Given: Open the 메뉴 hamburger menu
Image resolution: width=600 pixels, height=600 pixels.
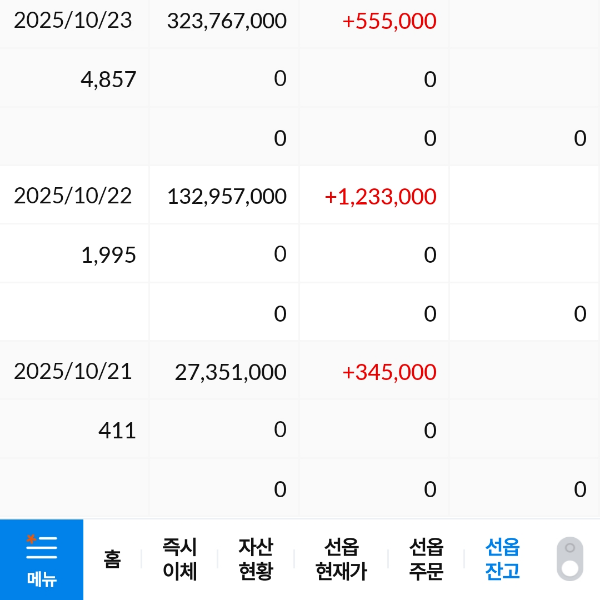Looking at the screenshot, I should [x=41, y=559].
